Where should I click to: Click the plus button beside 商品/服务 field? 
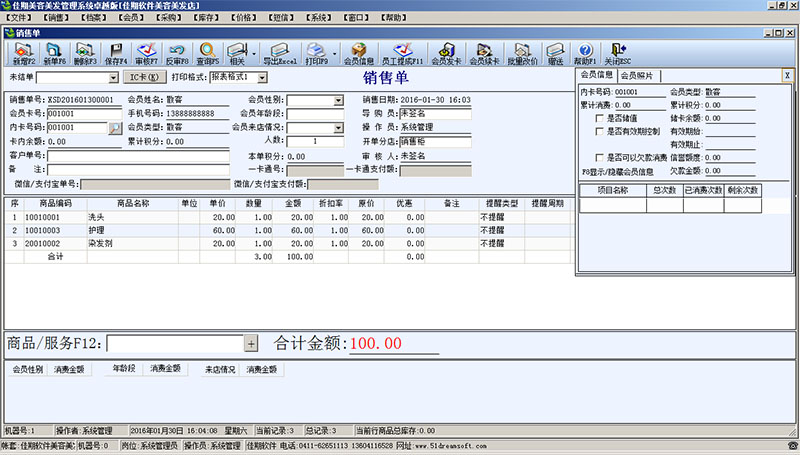pos(251,344)
